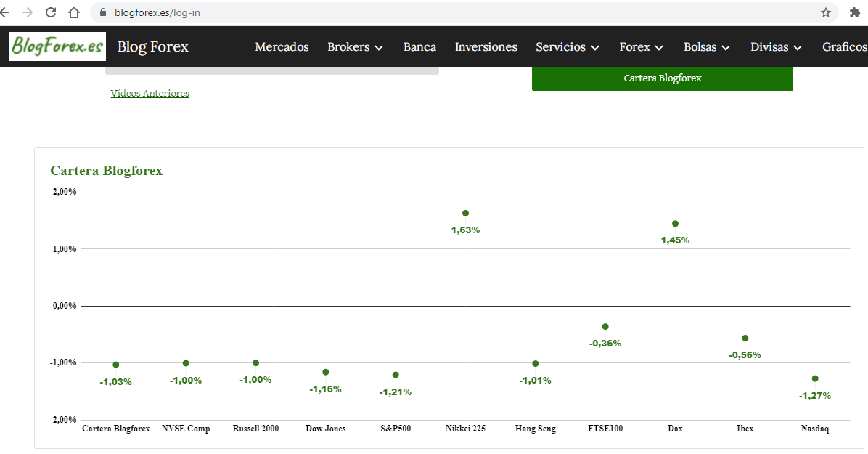Viewport: 868px width, 454px height.
Task: Click the -1,03% value label
Action: click(115, 382)
